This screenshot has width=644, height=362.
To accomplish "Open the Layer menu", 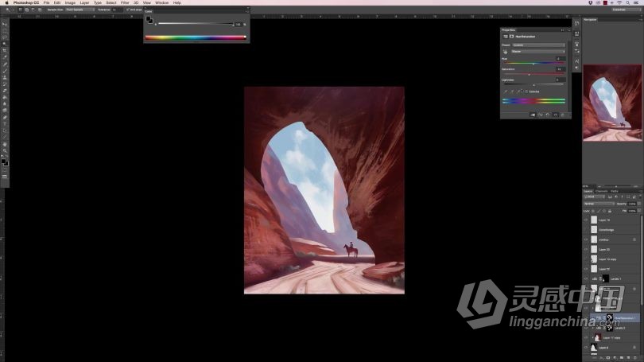I will coord(84,2).
